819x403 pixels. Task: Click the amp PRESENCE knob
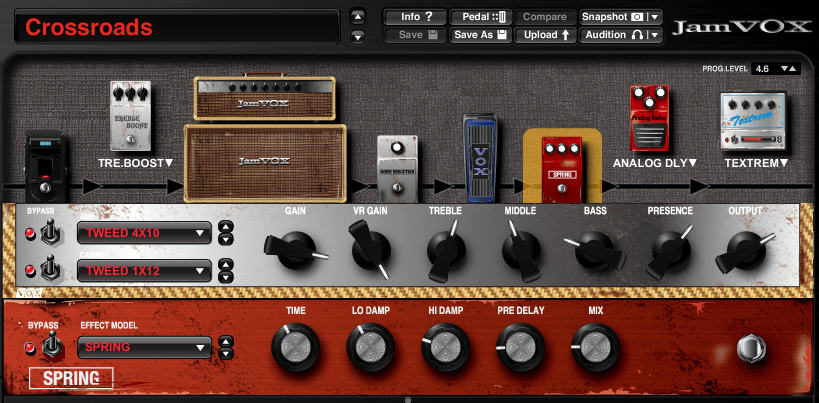click(x=671, y=251)
